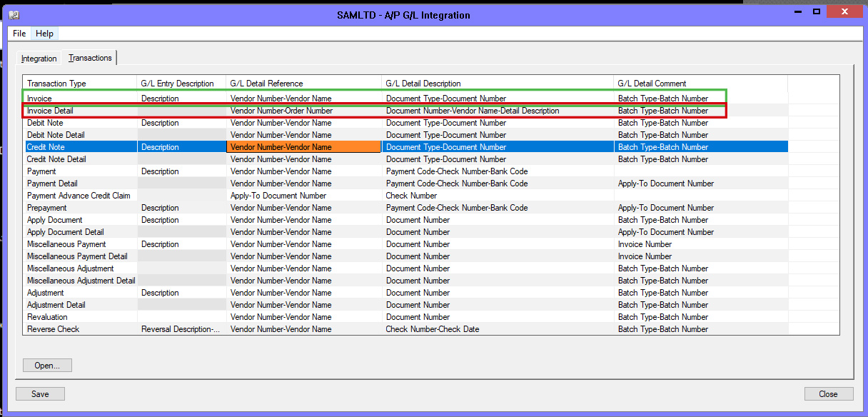The image size is (868, 417).
Task: Click 'Reversal Description-...' in Reverse Check row
Action: [181, 329]
